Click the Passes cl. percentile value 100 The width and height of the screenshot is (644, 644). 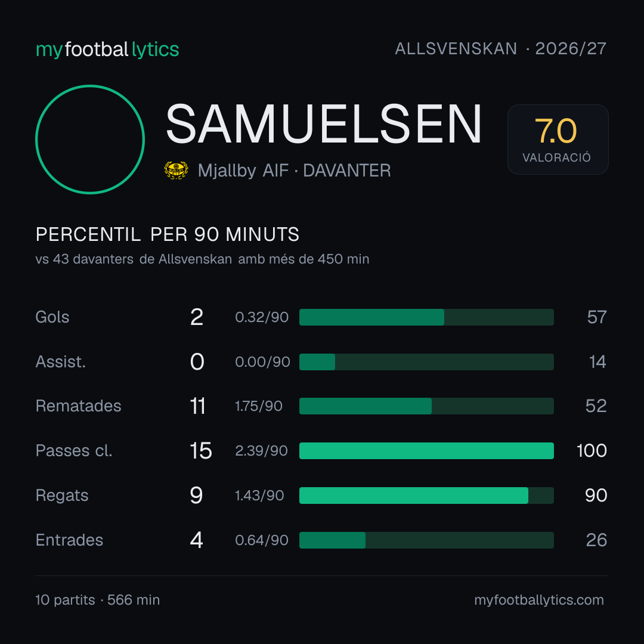click(592, 451)
